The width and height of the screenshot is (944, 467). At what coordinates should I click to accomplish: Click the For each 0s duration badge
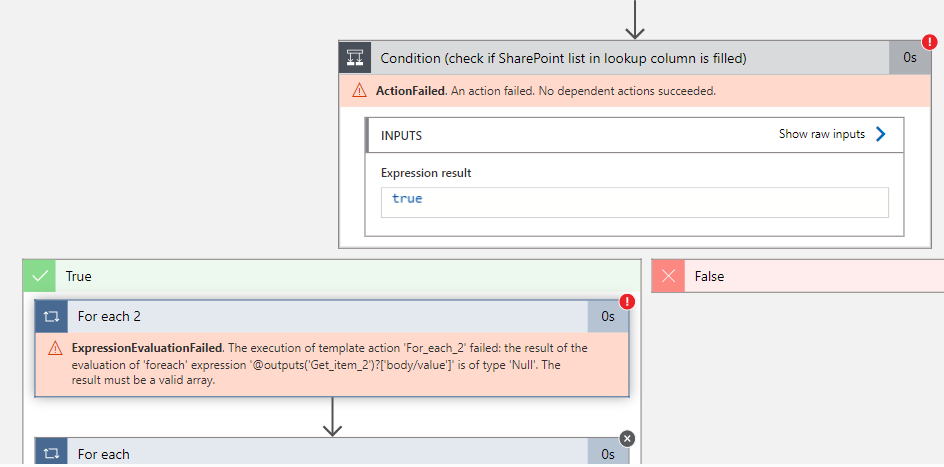coord(608,453)
